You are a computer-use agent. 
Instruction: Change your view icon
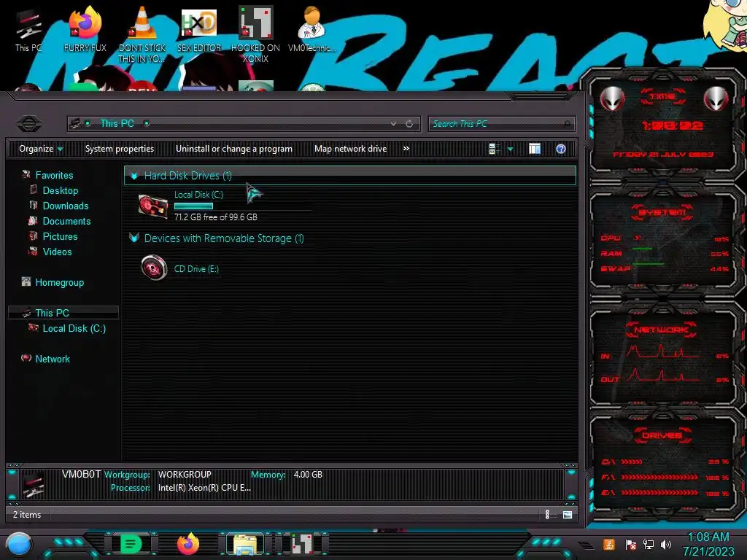click(x=494, y=149)
